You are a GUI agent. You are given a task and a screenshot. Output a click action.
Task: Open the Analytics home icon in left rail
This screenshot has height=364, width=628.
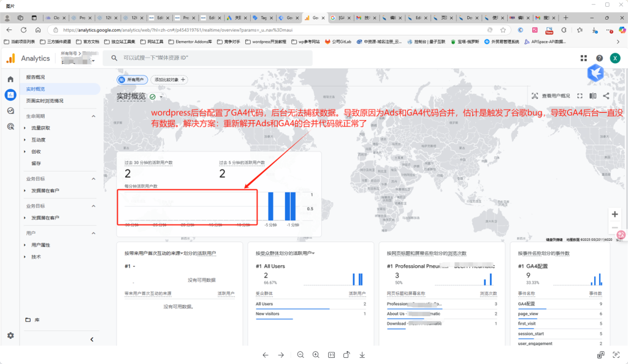[x=10, y=79]
